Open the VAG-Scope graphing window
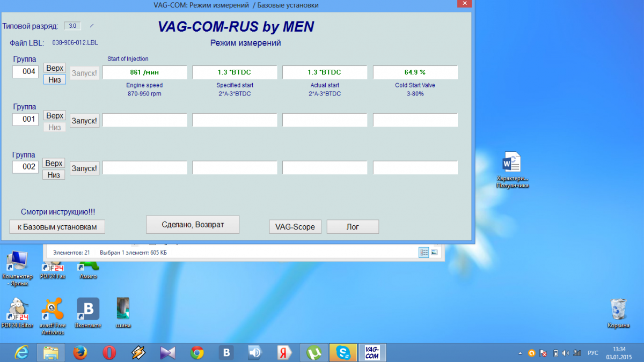Screen dimensions: 644x362 295,227
